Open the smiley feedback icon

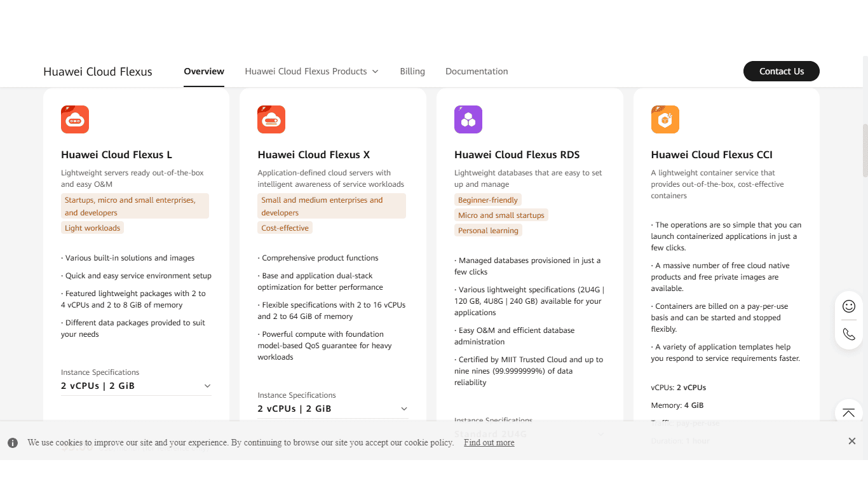tap(849, 306)
